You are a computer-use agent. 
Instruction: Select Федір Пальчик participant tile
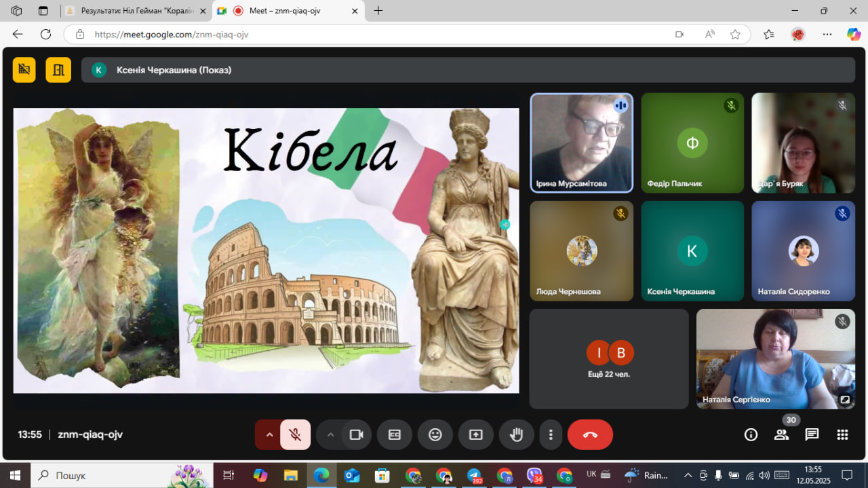tap(692, 143)
